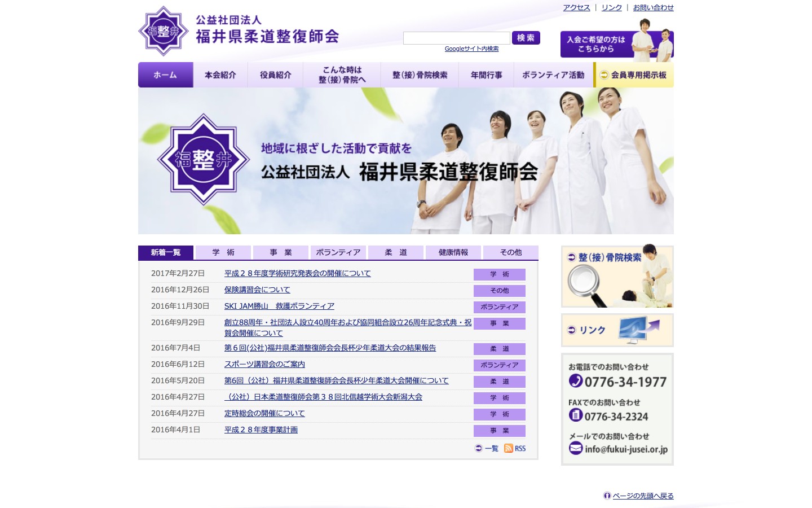
Task: Click the telephone icon beside 0776-34-1977
Action: click(x=576, y=380)
